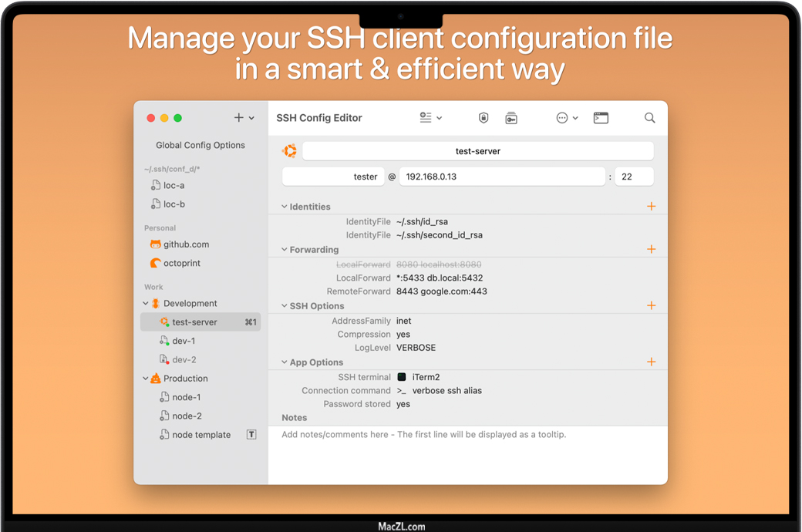Add an App Options entry with plus

coord(652,362)
